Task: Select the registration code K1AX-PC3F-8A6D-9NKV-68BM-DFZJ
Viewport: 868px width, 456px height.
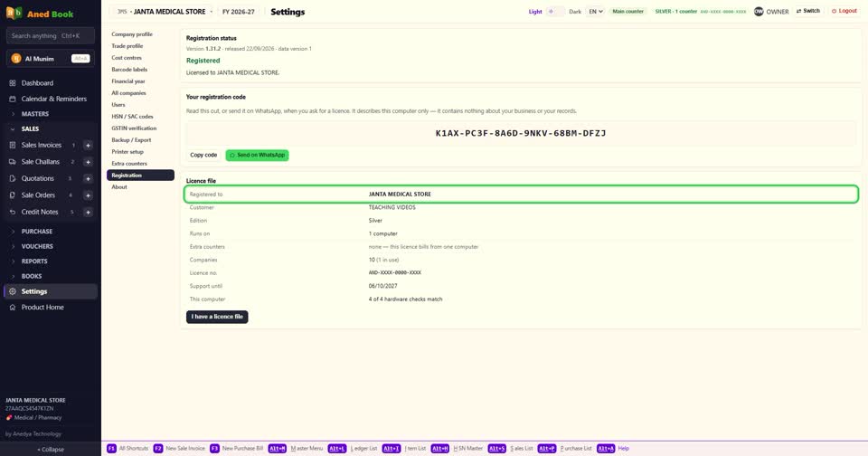Action: coord(521,134)
